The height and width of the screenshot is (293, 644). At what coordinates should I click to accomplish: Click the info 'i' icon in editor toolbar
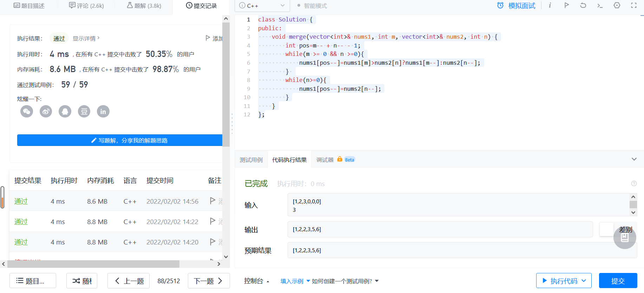550,6
